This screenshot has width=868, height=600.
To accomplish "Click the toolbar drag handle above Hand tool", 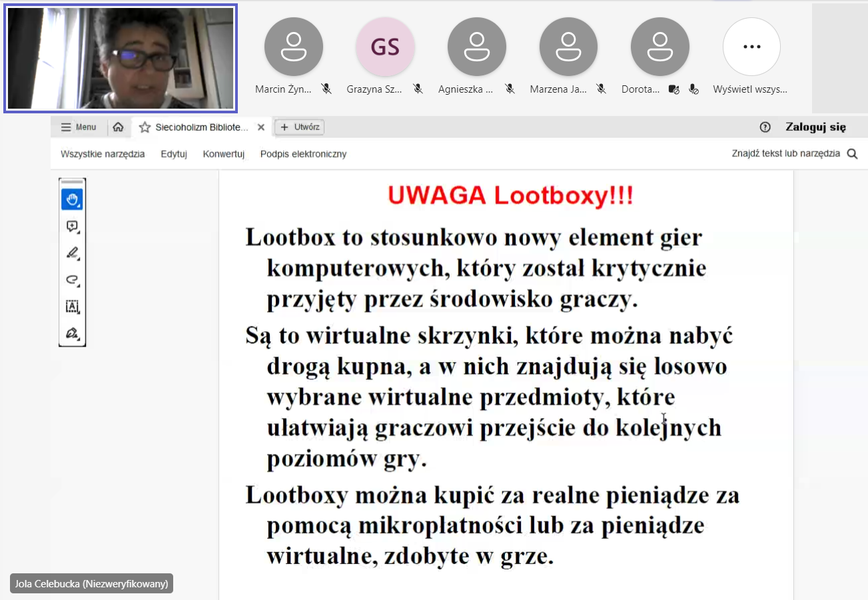I will coord(72,182).
